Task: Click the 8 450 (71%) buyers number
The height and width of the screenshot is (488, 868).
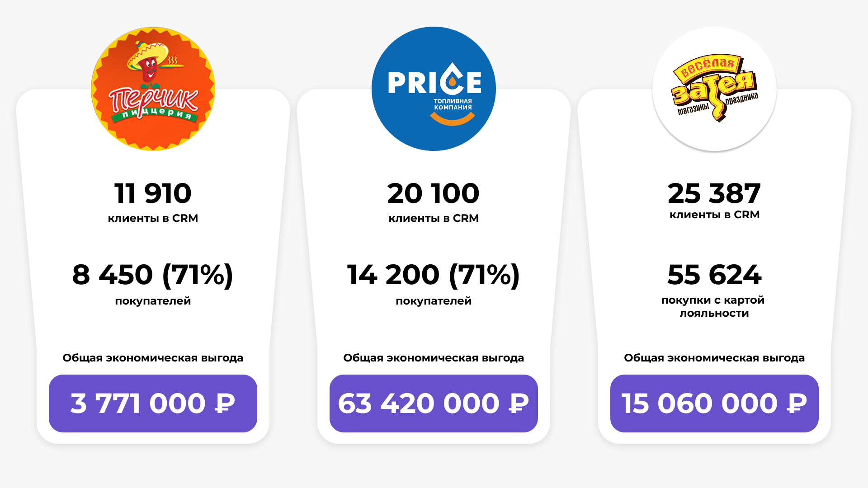Action: pyautogui.click(x=153, y=275)
